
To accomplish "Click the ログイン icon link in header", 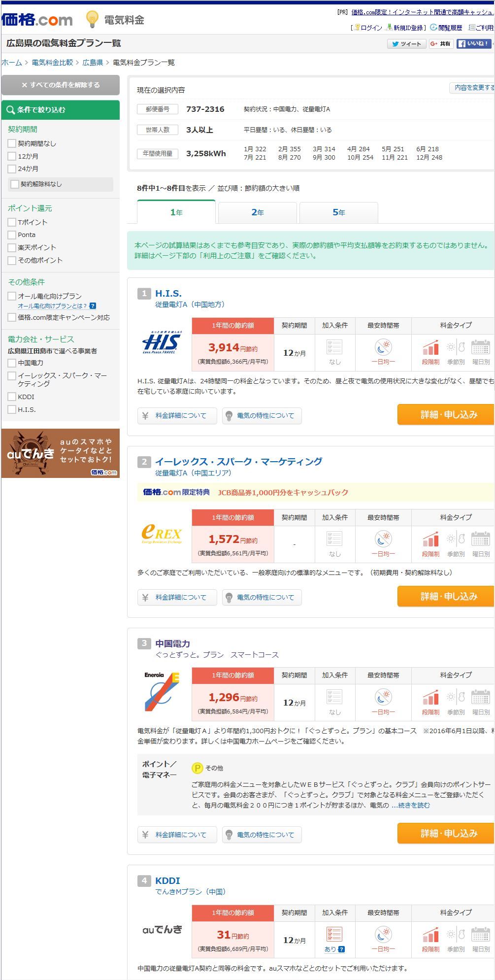I will 368,28.
